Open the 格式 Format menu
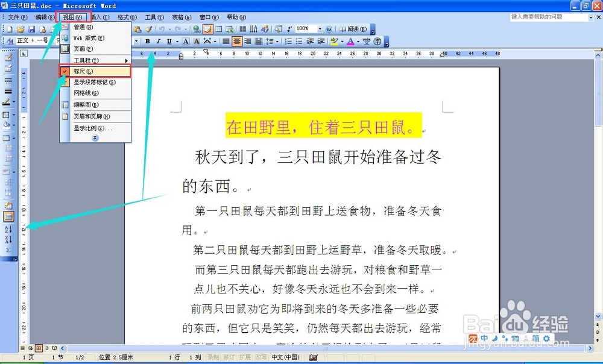Screen dimensions: 603x364 point(127,17)
